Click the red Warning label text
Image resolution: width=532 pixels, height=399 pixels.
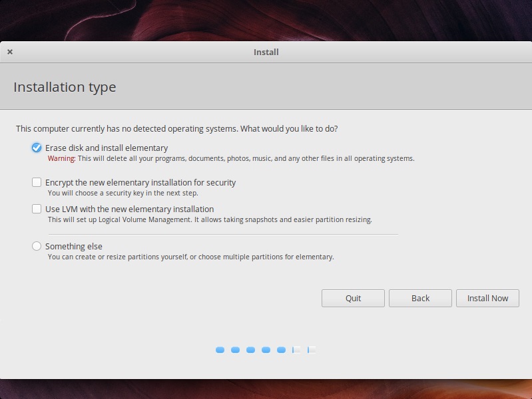[61, 158]
